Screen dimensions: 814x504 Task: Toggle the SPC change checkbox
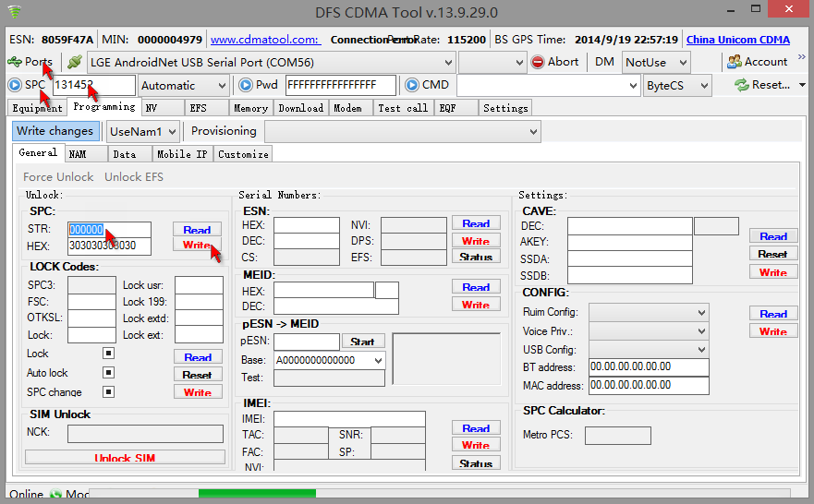click(x=108, y=392)
